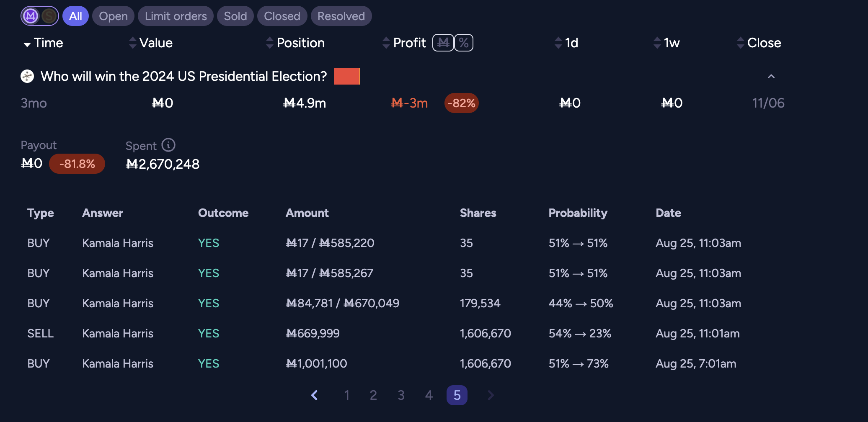Show profit in mana amount
868x422 pixels.
[x=443, y=43]
